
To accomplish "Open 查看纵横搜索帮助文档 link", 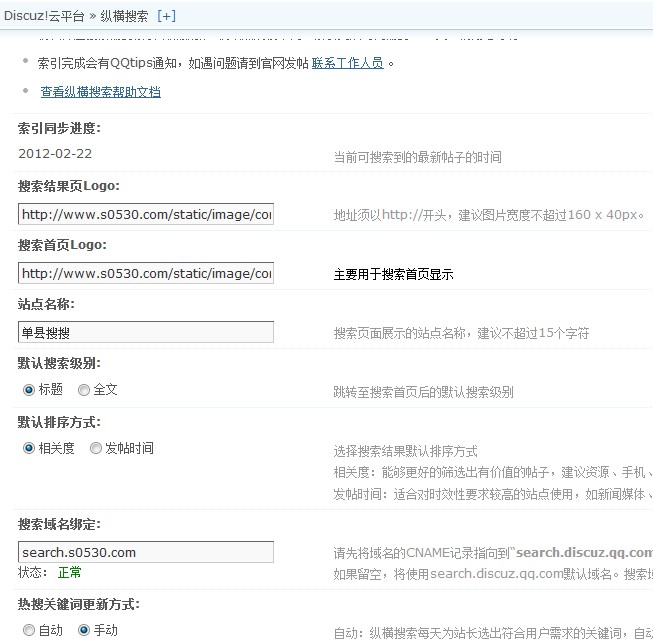I will point(100,92).
